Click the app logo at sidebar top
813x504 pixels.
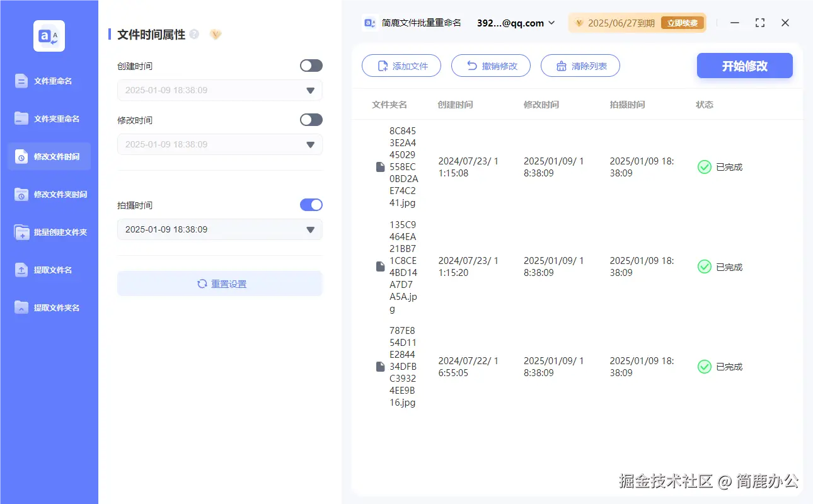click(49, 36)
